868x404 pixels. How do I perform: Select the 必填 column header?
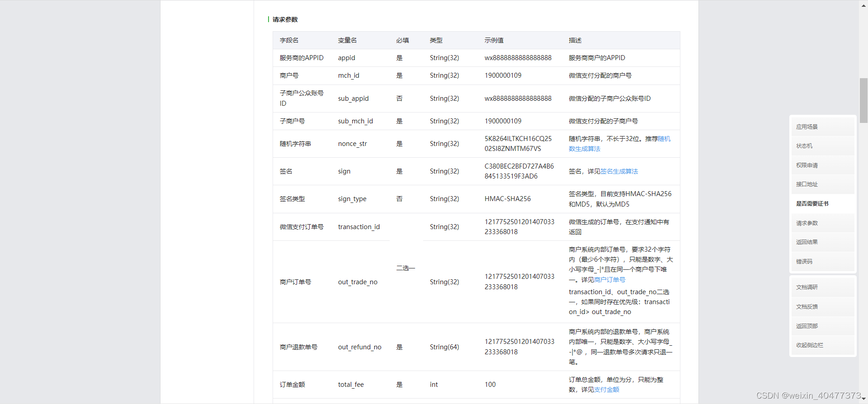coord(402,41)
